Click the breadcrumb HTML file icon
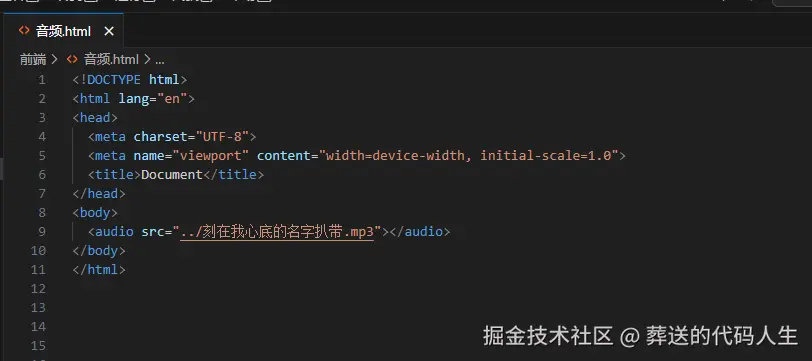 coord(72,59)
